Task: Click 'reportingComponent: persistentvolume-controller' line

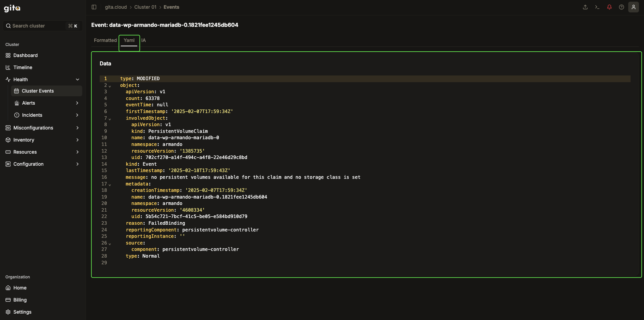Action: pyautogui.click(x=192, y=230)
